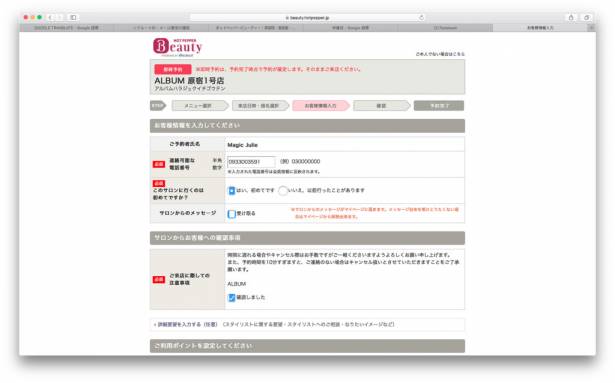Screen dimensions: 615x383
Task: Reload the page with the refresh icon
Action: coord(422,18)
